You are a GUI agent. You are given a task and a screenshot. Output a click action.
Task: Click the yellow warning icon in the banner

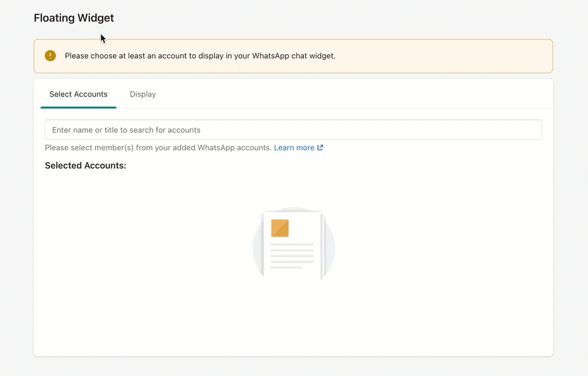pyautogui.click(x=51, y=56)
